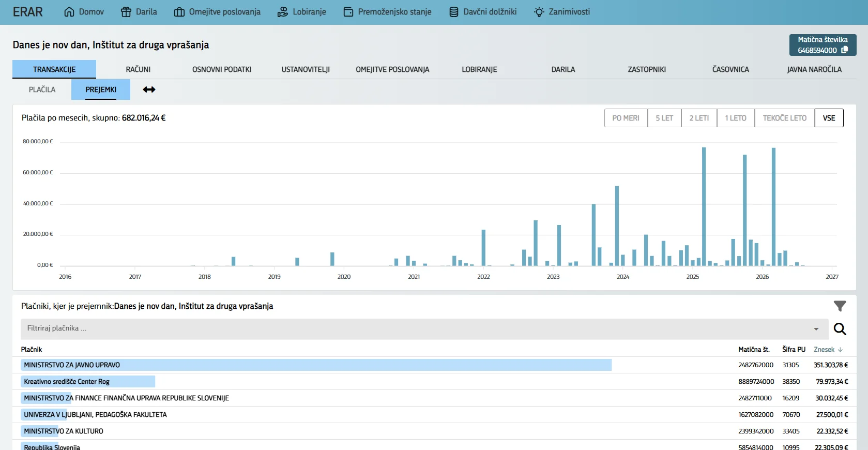Select the 5 LET range option
The image size is (868, 450).
664,118
